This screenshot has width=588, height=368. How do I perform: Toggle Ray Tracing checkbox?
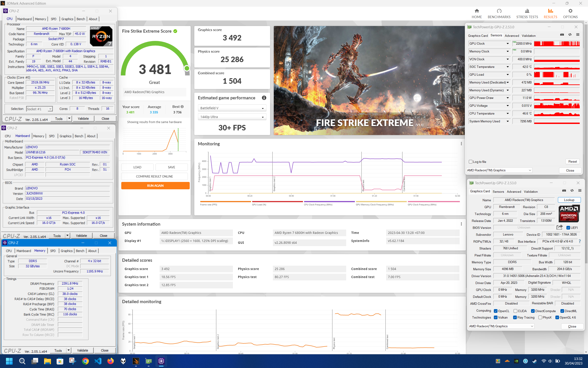click(515, 317)
